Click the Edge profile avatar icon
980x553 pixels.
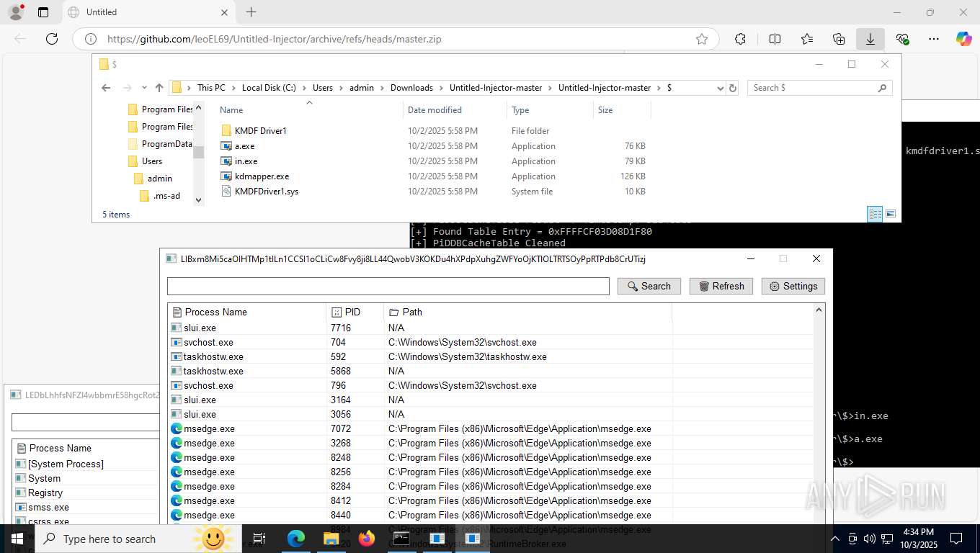point(16,12)
